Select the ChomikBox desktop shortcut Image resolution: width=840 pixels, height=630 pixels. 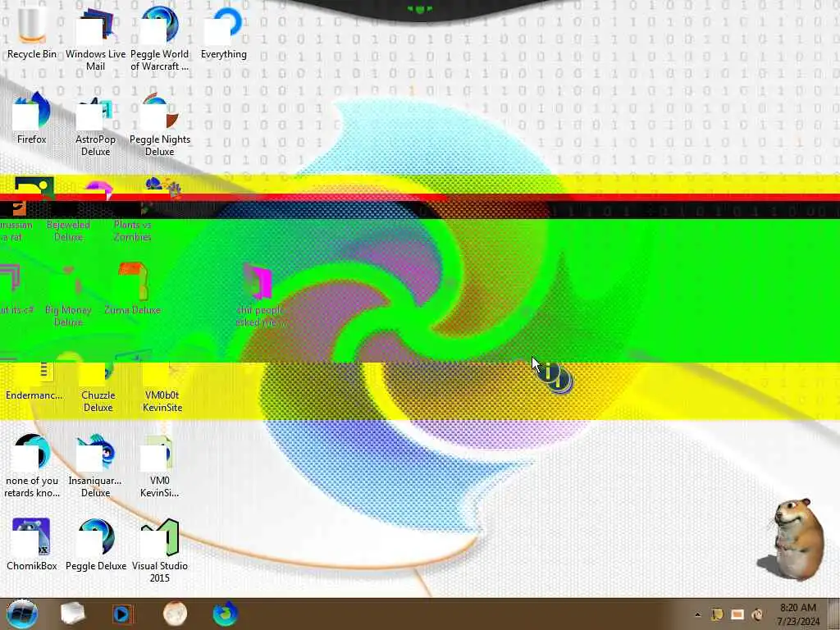pyautogui.click(x=32, y=545)
